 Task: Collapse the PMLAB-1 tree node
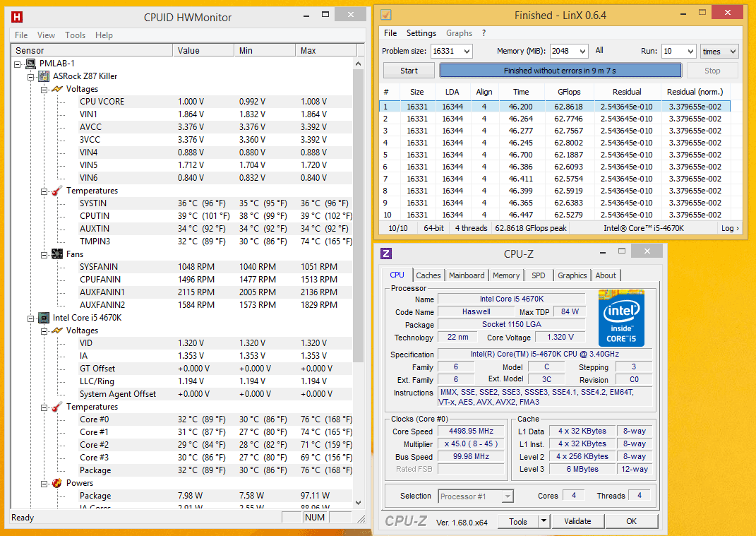pos(18,64)
